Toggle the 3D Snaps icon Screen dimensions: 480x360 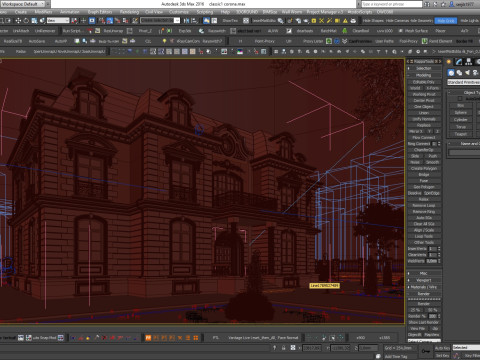pos(102,21)
